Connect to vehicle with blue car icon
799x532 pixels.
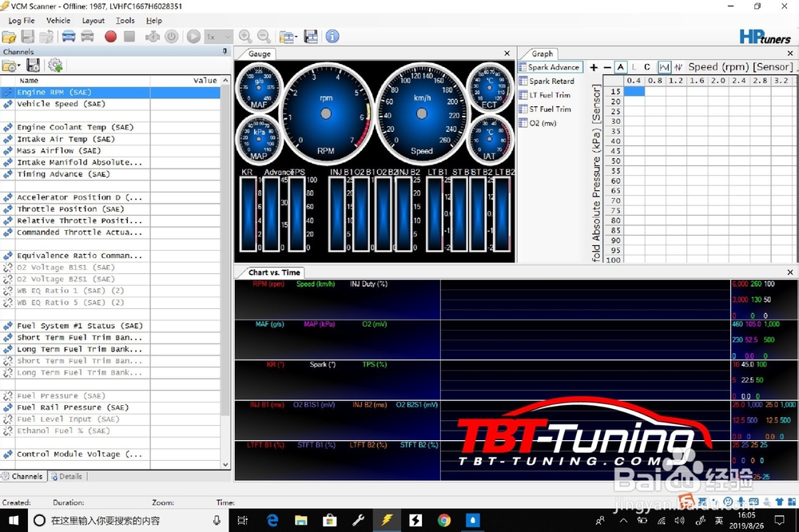click(68, 37)
